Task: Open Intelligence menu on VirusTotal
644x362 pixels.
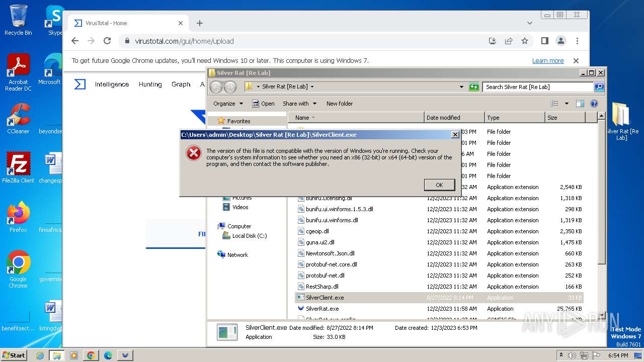Action: pos(112,84)
